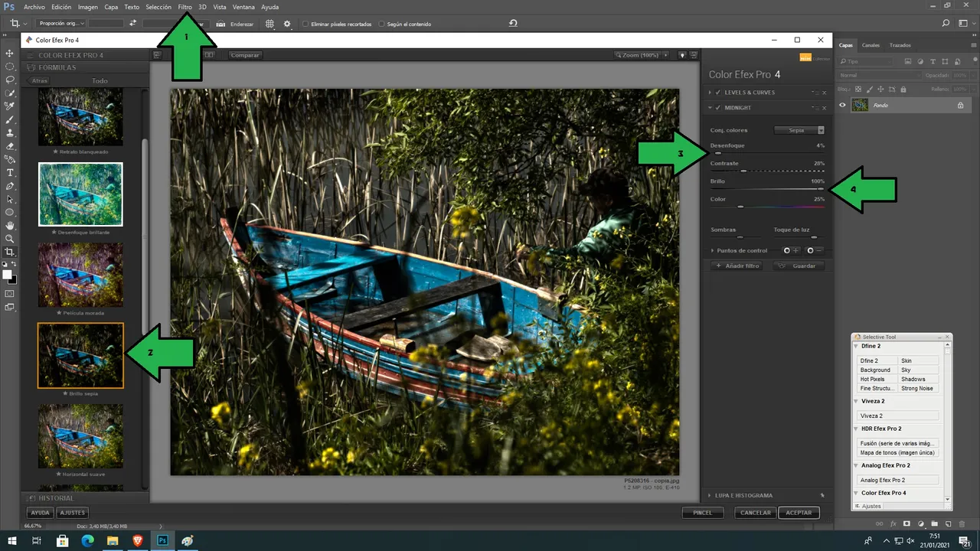Select the Path Selection arrow tool
980x551 pixels.
(x=10, y=199)
